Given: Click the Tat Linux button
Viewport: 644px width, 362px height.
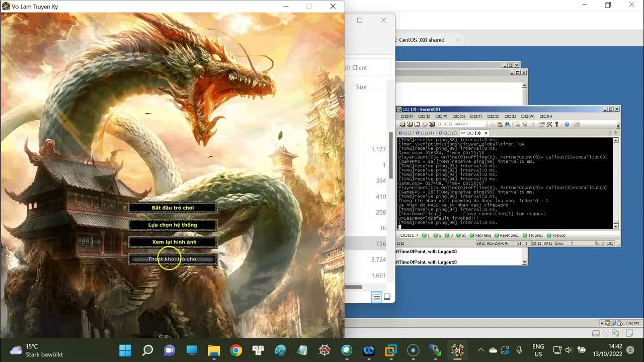Looking at the screenshot, I should [533, 235].
